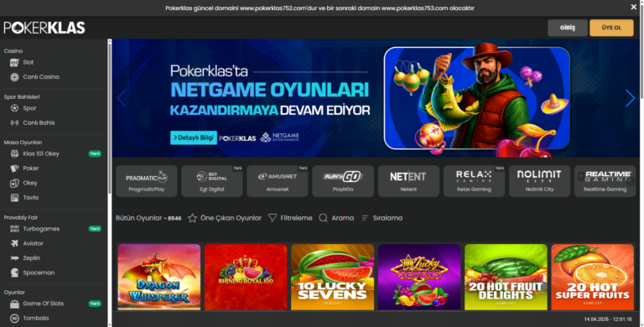
Task: Click Spor menu text
Action: click(x=29, y=108)
